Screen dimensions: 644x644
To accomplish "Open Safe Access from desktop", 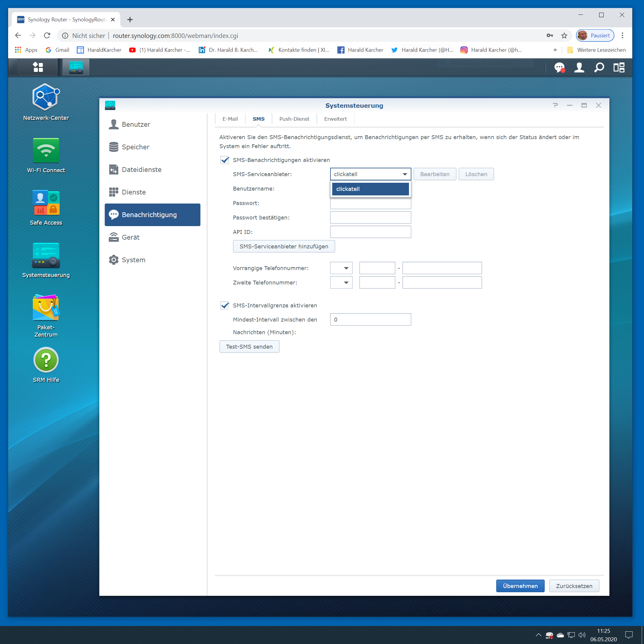I will pos(46,202).
